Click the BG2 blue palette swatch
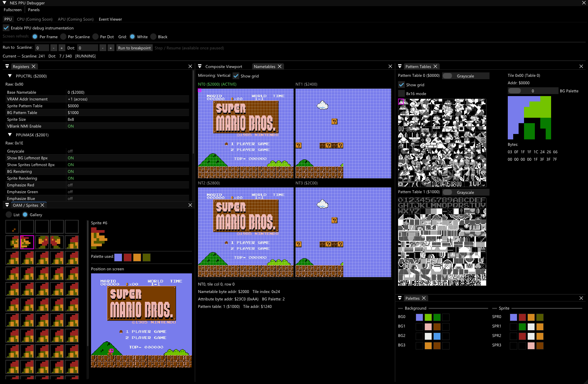Image resolution: width=588 pixels, height=384 pixels. point(437,336)
